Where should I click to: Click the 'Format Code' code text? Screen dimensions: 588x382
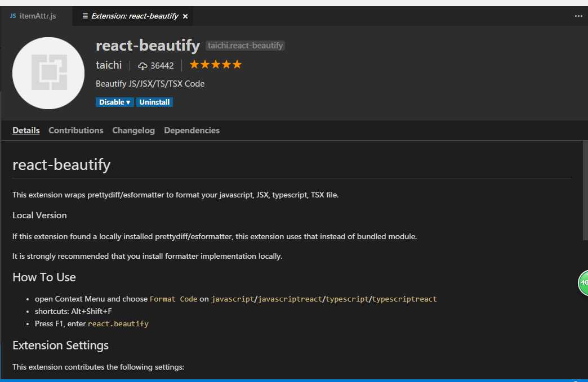click(x=173, y=299)
